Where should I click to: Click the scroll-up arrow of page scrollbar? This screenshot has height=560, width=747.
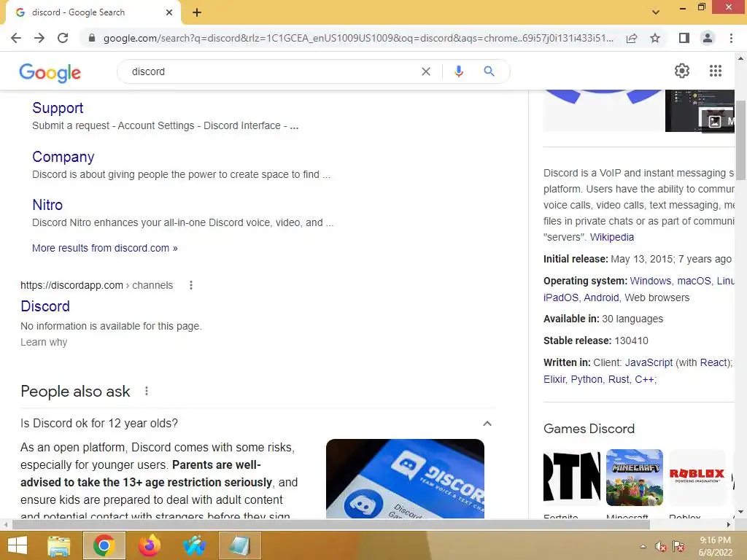click(x=740, y=58)
